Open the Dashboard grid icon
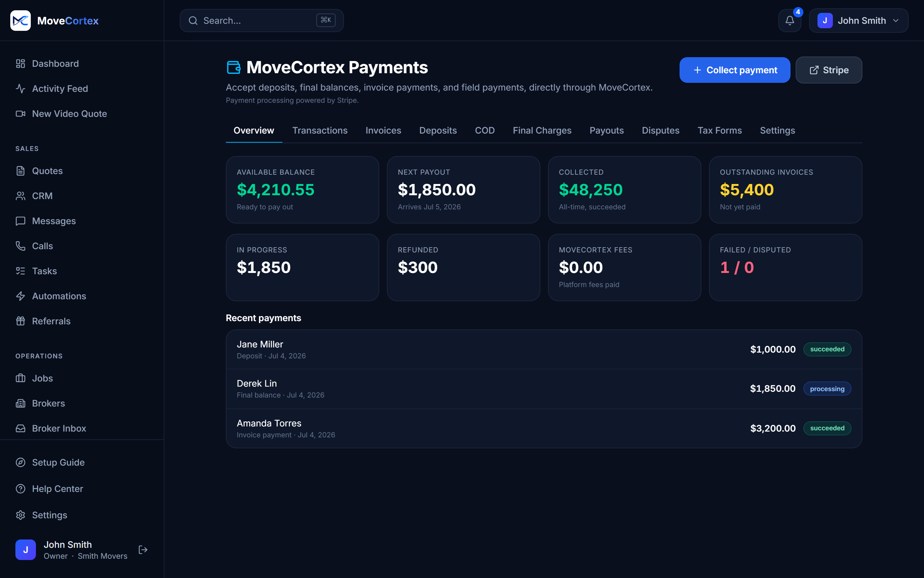This screenshot has height=578, width=924. tap(21, 64)
